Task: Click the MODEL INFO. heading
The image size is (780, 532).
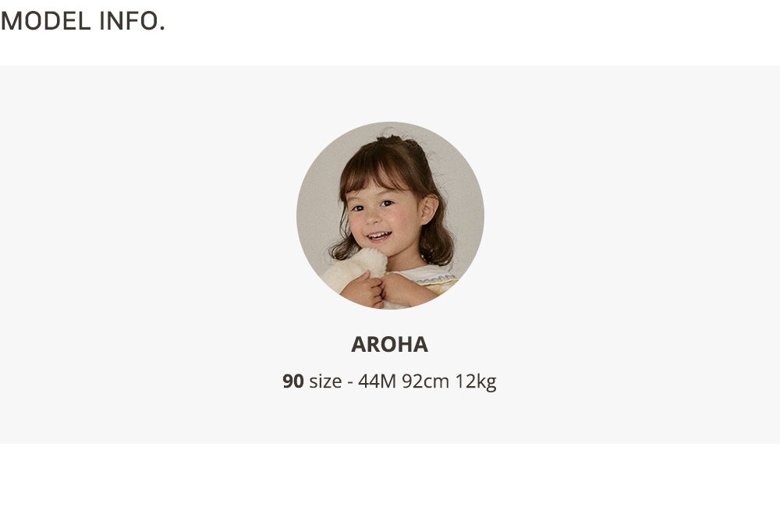Action: click(x=83, y=21)
